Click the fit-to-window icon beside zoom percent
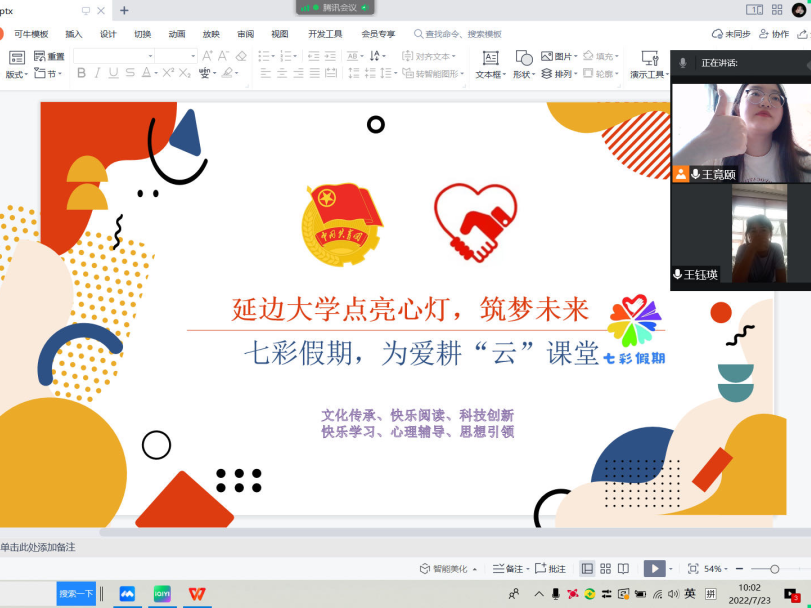 coord(693,569)
